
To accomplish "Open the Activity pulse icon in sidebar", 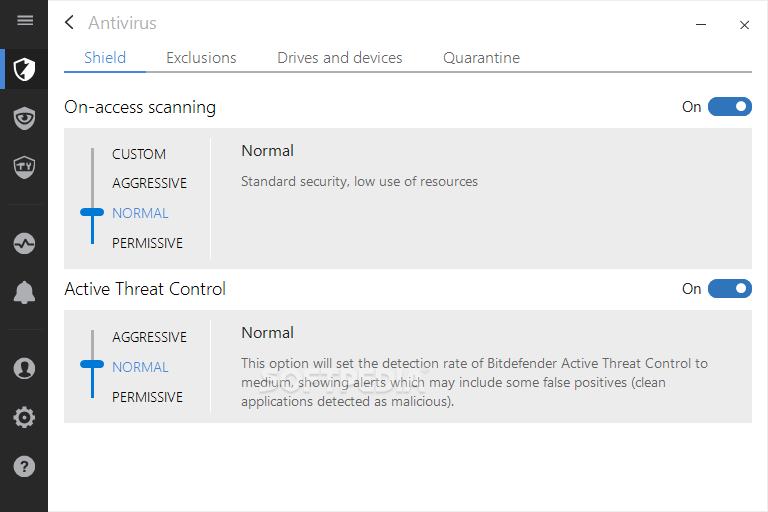I will pyautogui.click(x=25, y=243).
